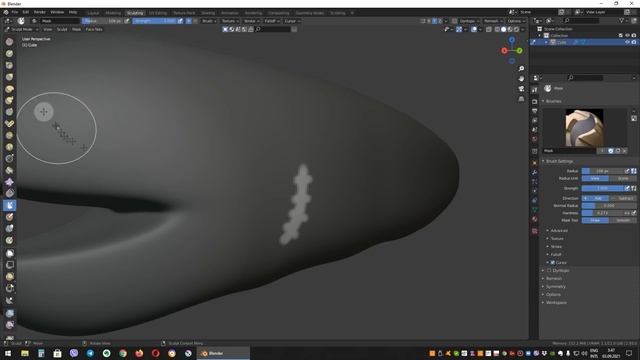This screenshot has height=360, width=640.
Task: Open the Modifiers wrench properties tab
Action: coord(535,173)
